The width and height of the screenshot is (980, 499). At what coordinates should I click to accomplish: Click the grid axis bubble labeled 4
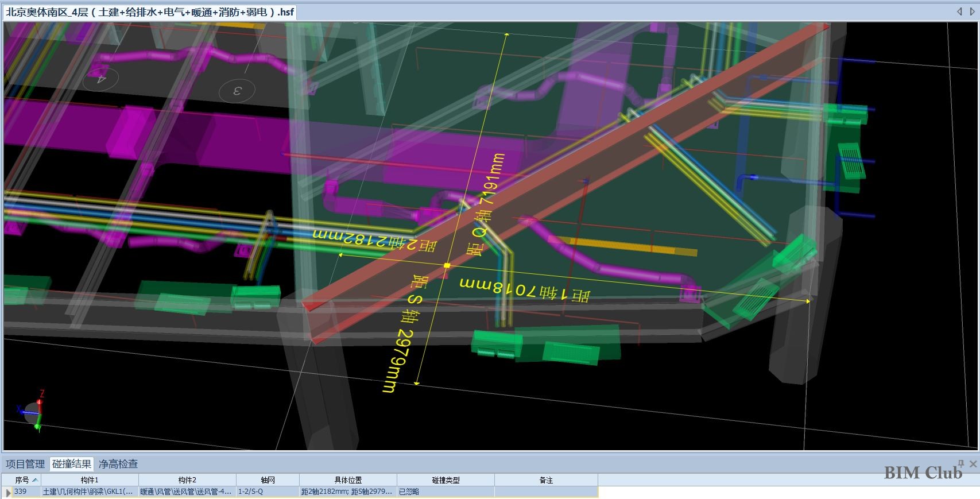(102, 78)
